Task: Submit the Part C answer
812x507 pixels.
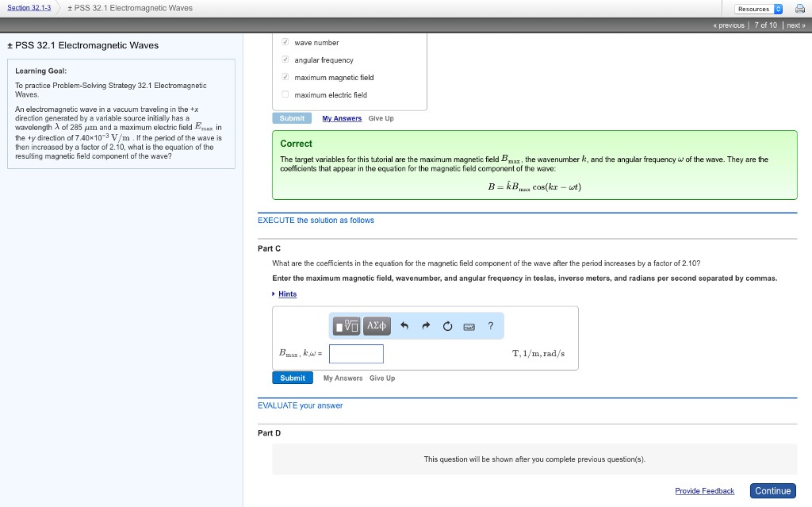Action: pyautogui.click(x=292, y=378)
